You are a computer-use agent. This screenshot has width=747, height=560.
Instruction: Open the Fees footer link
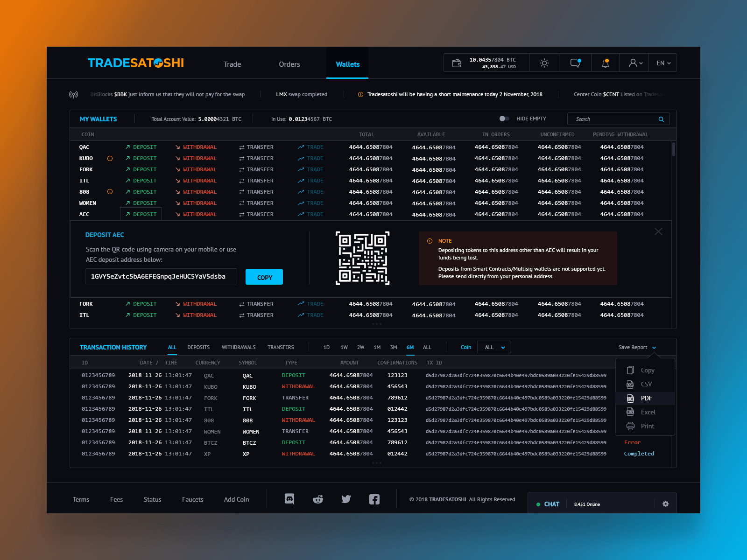click(116, 499)
